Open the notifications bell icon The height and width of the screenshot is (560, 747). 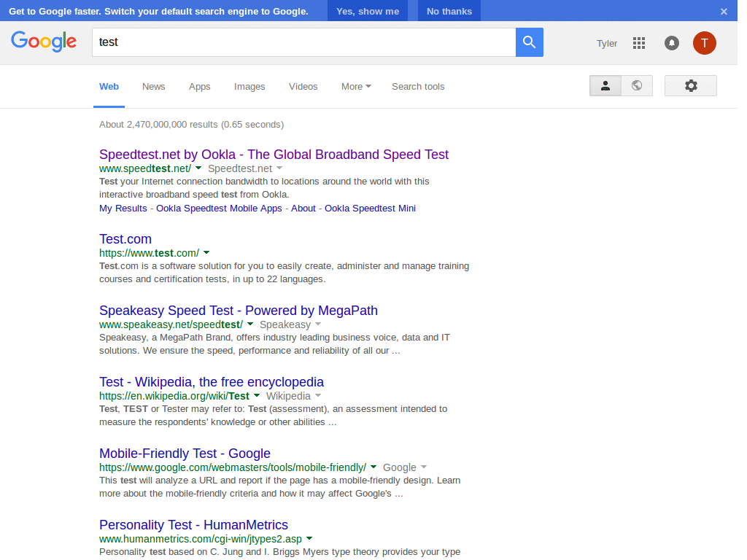tap(672, 43)
